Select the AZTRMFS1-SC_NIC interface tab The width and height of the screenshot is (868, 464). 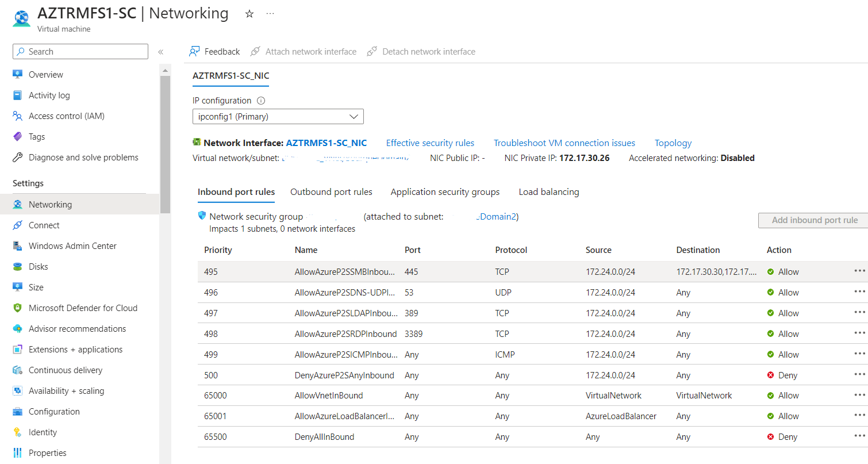tap(231, 76)
